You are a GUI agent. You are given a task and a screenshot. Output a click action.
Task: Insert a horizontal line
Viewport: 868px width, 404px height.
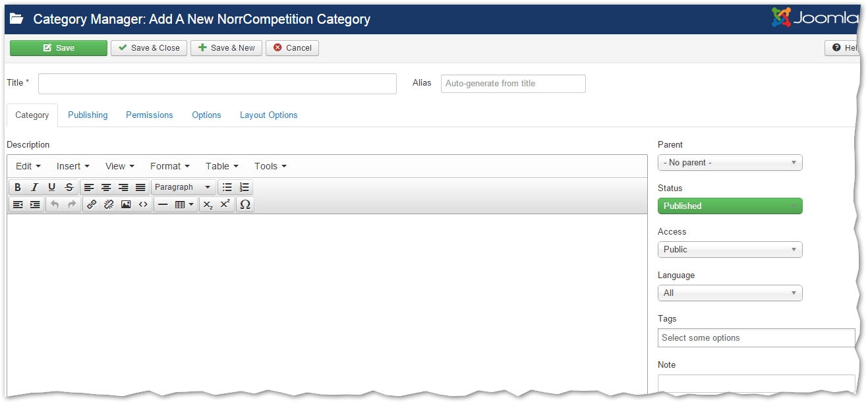[163, 204]
